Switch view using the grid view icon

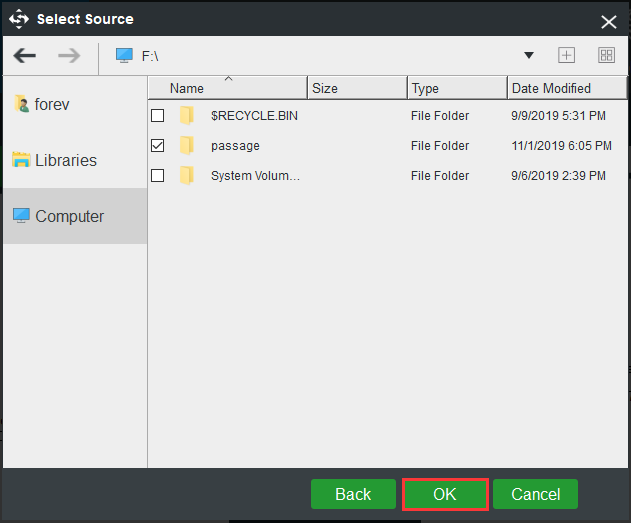coord(606,56)
